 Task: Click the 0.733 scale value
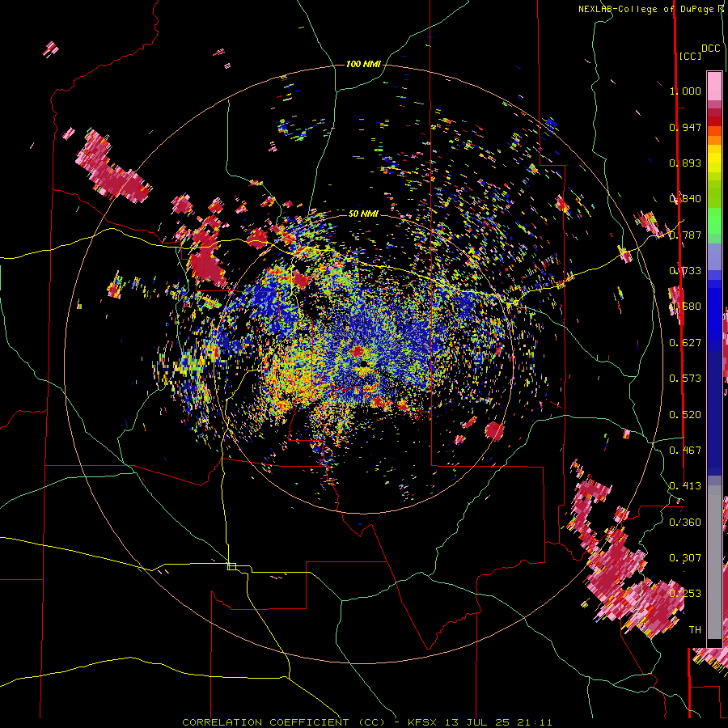[x=685, y=271]
